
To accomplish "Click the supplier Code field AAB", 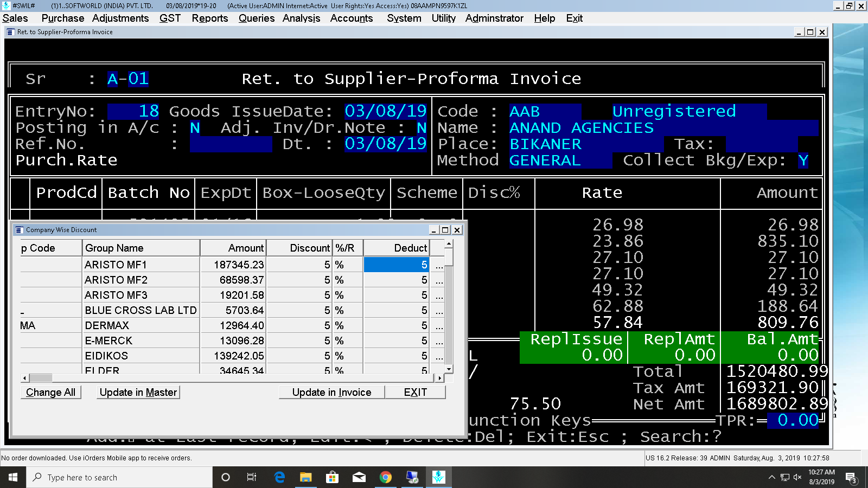I will point(545,111).
